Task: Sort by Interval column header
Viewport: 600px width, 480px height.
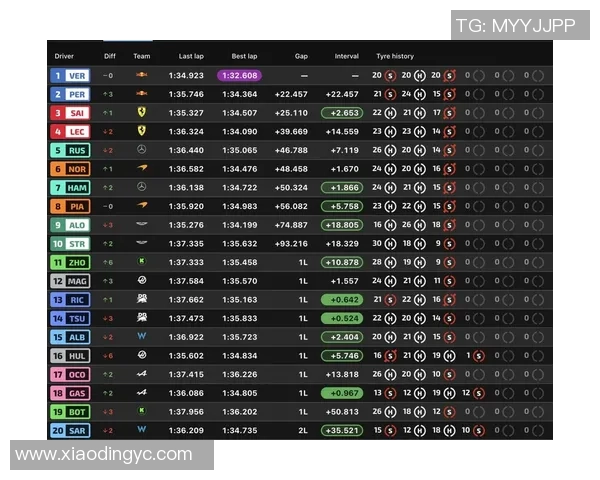Action: tap(346, 56)
